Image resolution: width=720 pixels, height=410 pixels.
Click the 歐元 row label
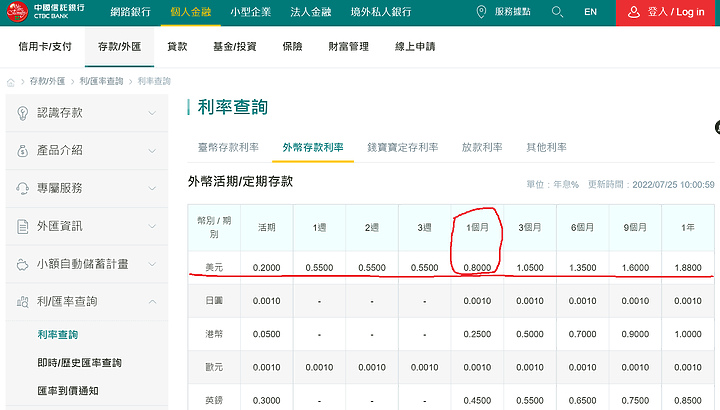[x=214, y=367]
